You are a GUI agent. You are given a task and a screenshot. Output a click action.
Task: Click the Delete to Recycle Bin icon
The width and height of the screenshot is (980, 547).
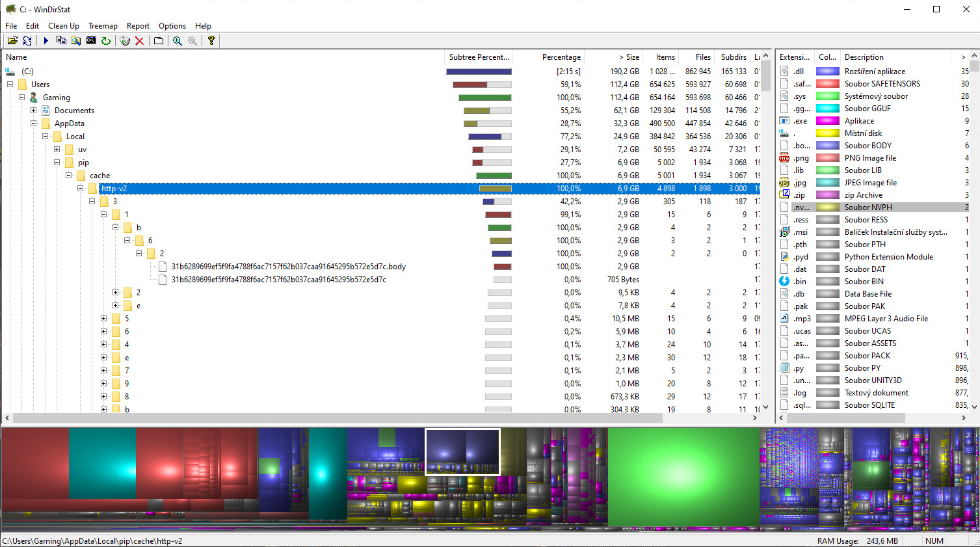pyautogui.click(x=125, y=40)
